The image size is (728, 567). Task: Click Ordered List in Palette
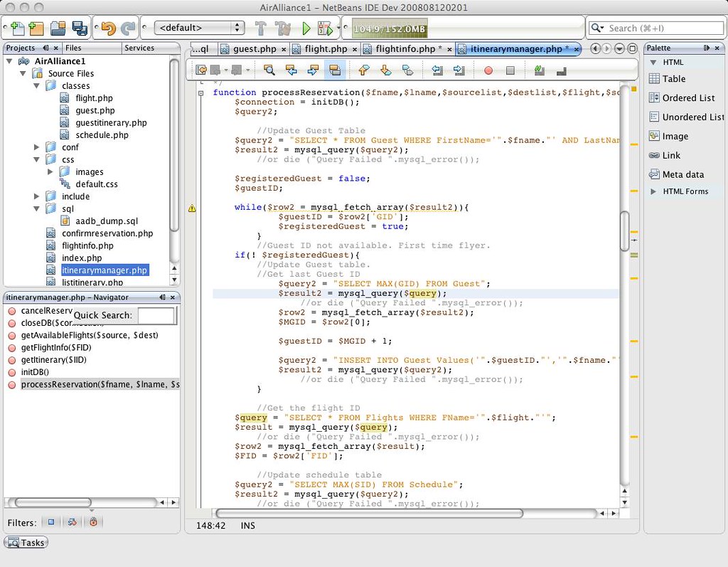coord(688,98)
